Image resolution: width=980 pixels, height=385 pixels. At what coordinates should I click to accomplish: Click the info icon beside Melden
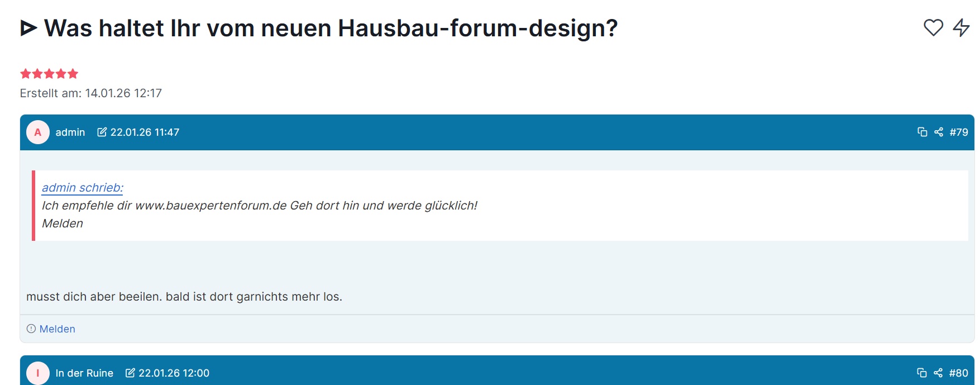pyautogui.click(x=32, y=329)
